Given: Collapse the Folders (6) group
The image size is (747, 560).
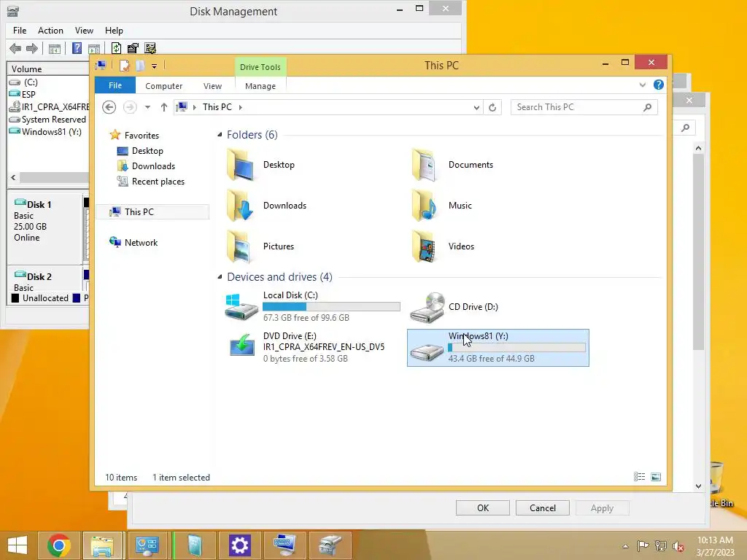Looking at the screenshot, I should click(x=220, y=135).
